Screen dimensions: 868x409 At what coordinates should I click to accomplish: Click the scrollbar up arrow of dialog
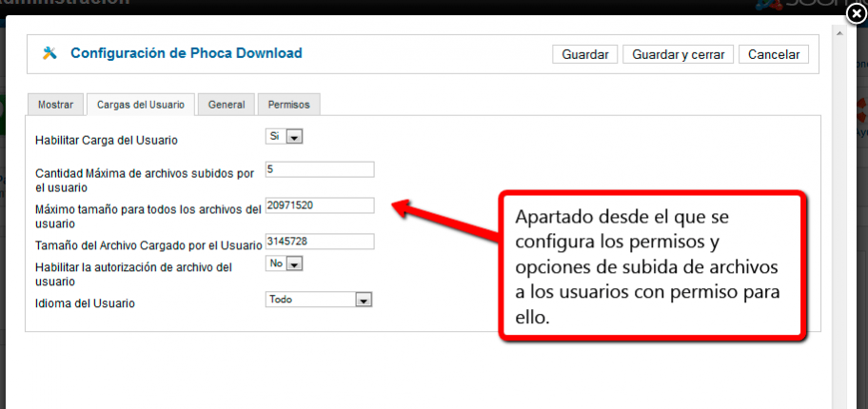(x=839, y=33)
